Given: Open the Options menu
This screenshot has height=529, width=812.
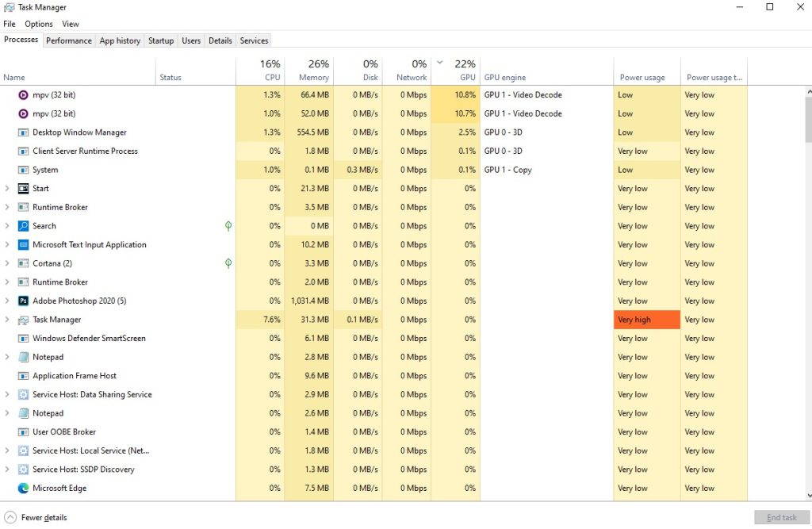Looking at the screenshot, I should 39,24.
